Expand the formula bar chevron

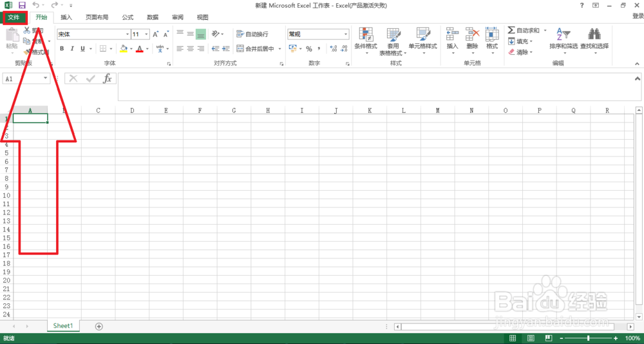click(638, 78)
